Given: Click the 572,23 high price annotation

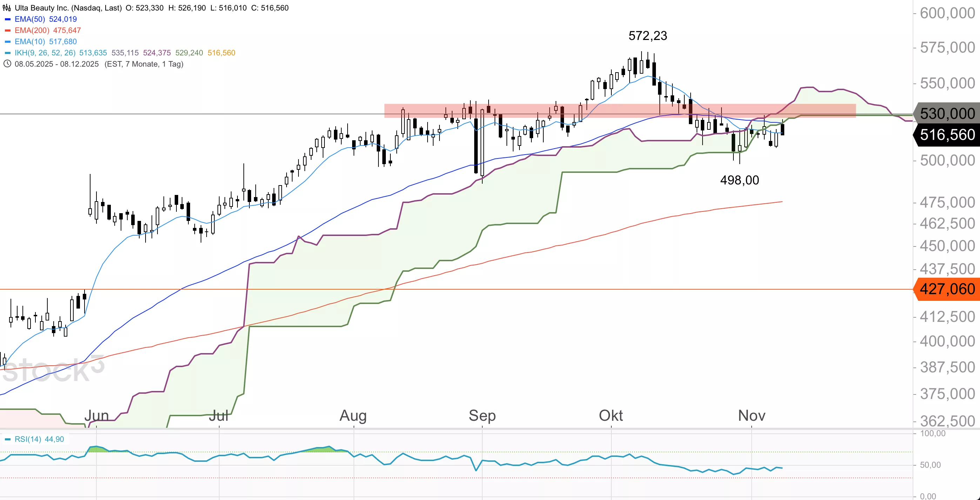Looking at the screenshot, I should click(647, 36).
